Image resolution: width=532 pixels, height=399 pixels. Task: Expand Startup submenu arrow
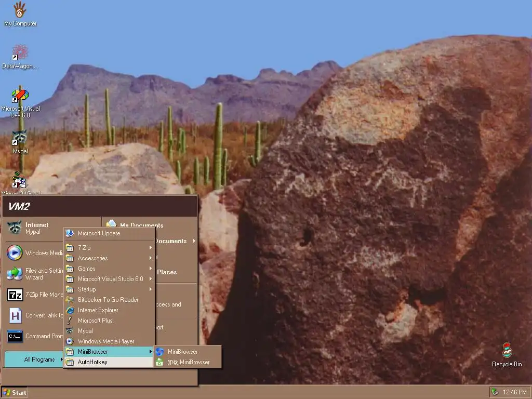tap(150, 289)
